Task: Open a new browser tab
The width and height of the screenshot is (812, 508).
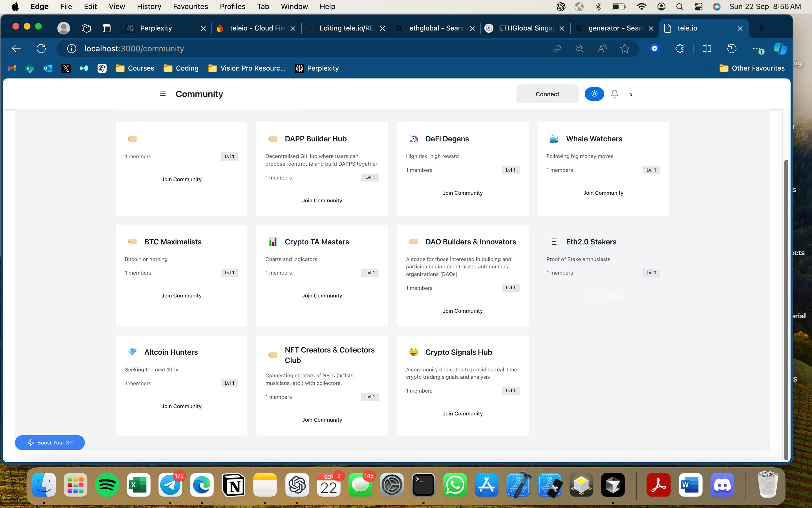Action: pos(761,28)
